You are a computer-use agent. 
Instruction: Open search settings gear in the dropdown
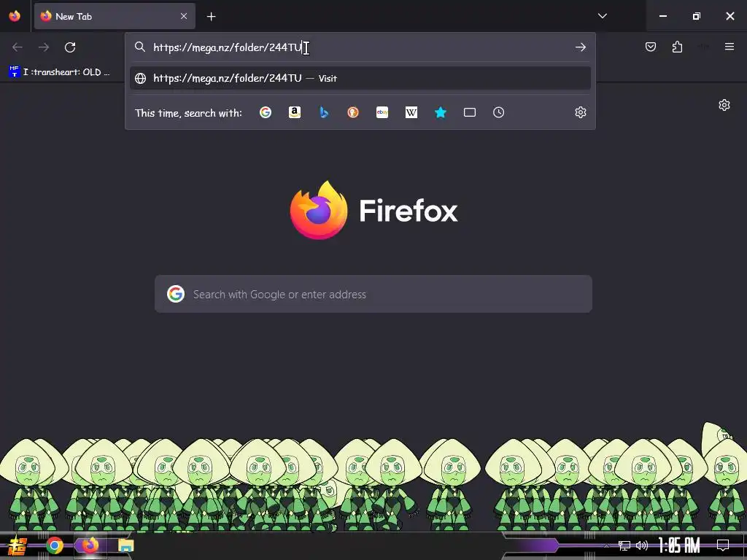click(x=580, y=112)
